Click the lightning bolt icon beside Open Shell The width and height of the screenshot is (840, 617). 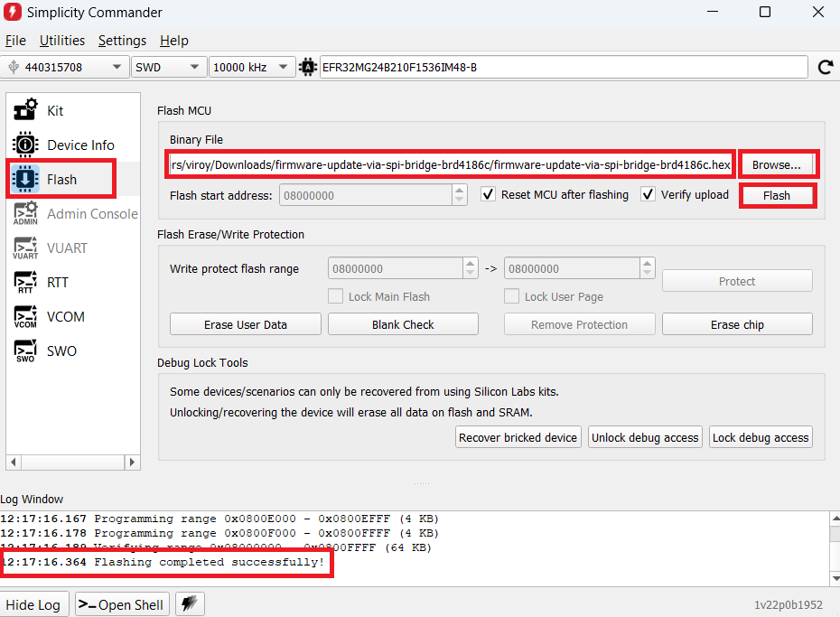[188, 604]
